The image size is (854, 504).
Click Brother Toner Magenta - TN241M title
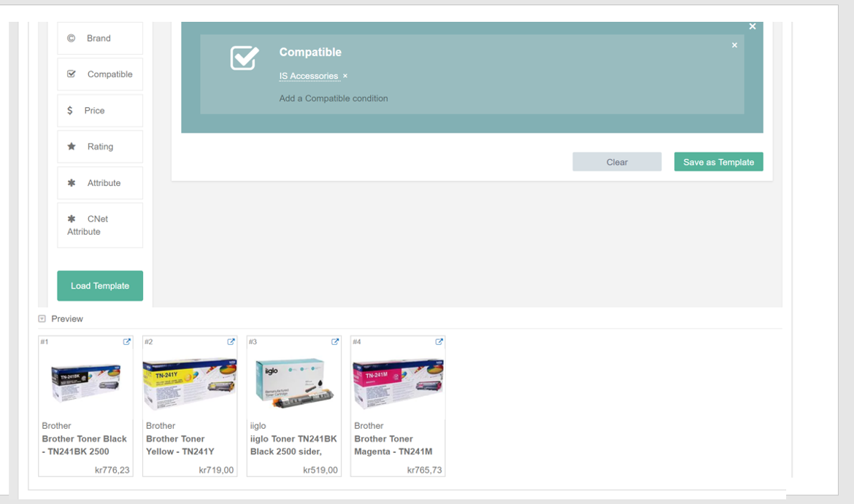393,445
